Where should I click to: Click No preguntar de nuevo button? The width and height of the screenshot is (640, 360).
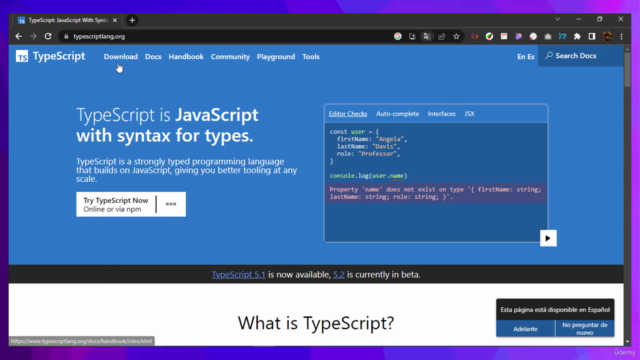click(585, 329)
